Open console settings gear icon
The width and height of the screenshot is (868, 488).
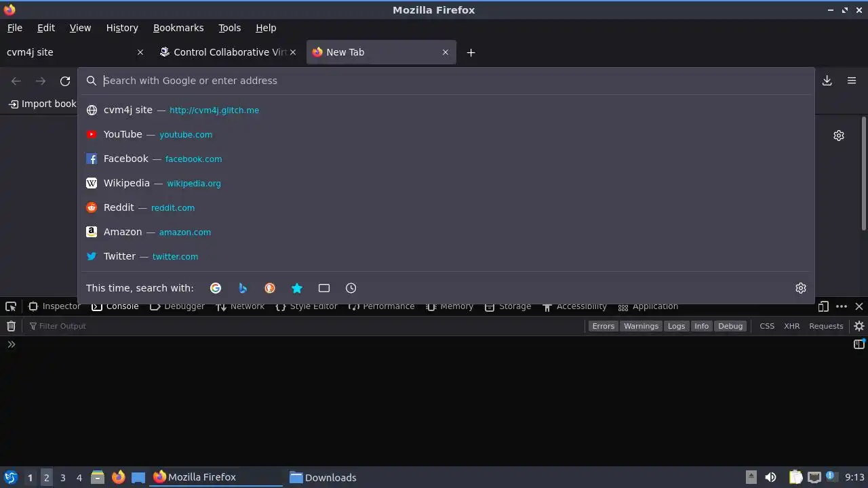(x=859, y=326)
